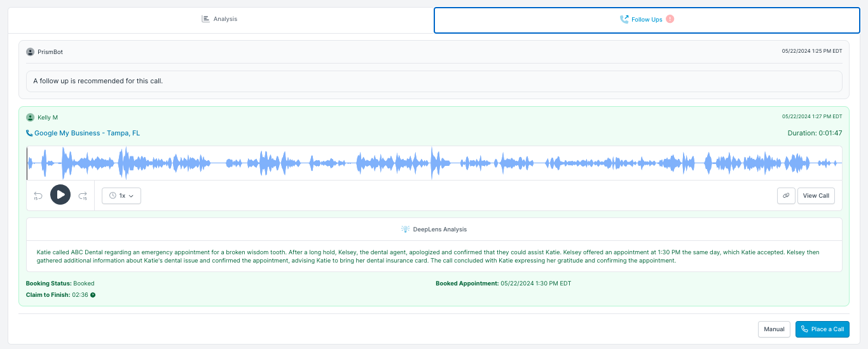
Task: Click the PrismBot avatar icon
Action: (30, 52)
